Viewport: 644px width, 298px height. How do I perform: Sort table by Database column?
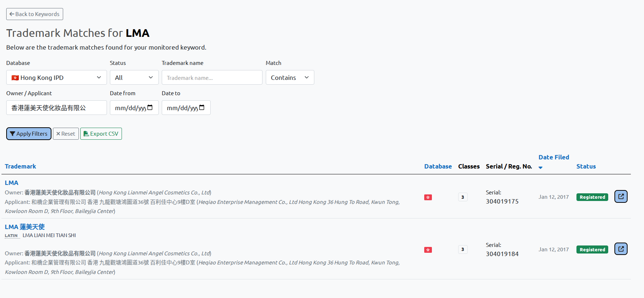(x=438, y=166)
